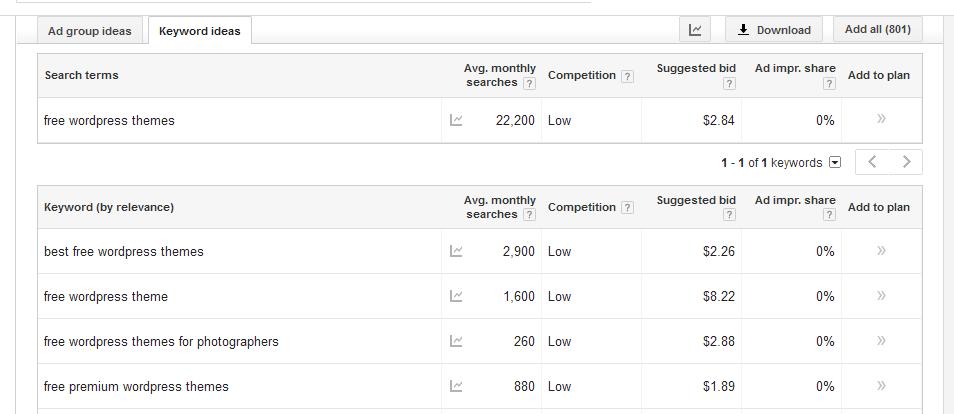The image size is (954, 414).
Task: Click the 1,600 searches value
Action: tap(519, 296)
